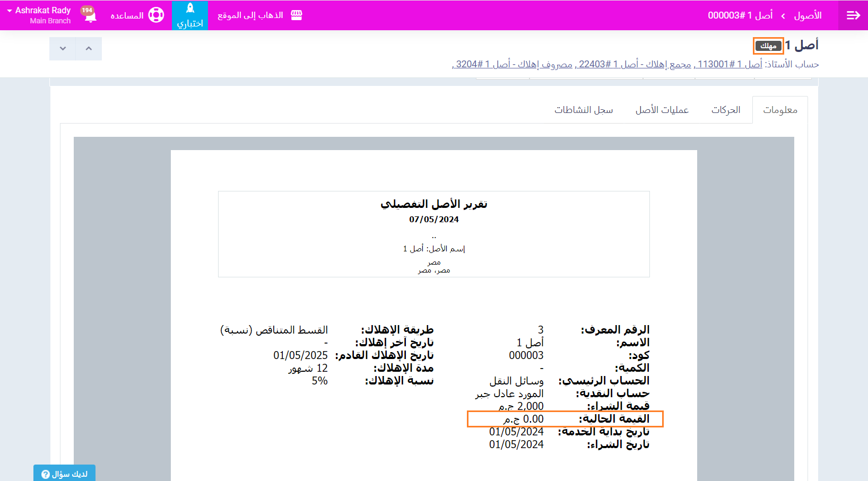Click the مهلك status badge
The height and width of the screenshot is (481, 868).
coord(768,46)
